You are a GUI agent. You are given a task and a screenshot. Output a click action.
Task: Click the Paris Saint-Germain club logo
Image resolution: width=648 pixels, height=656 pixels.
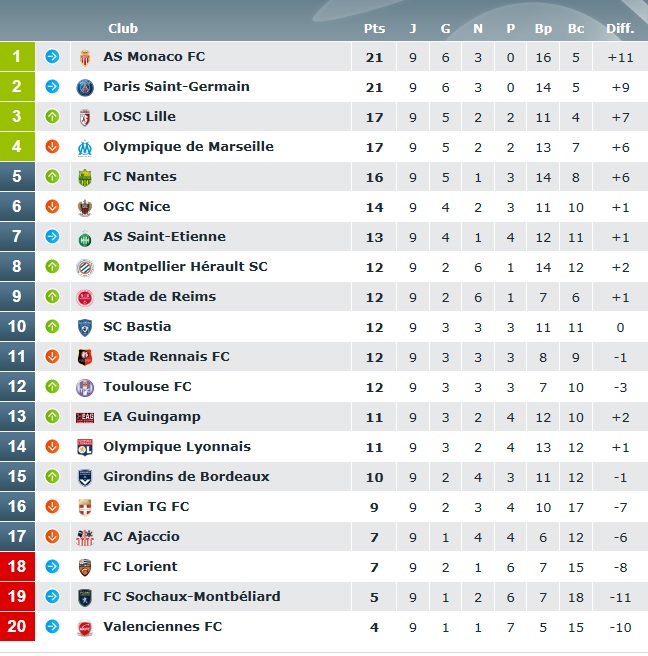pos(85,87)
